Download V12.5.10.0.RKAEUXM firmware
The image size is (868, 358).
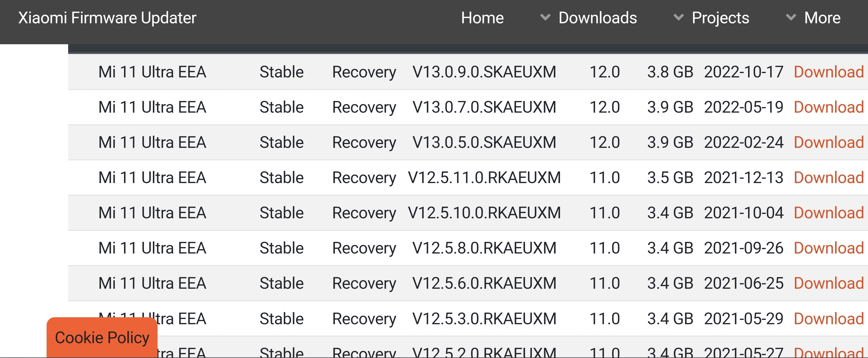[x=829, y=213]
